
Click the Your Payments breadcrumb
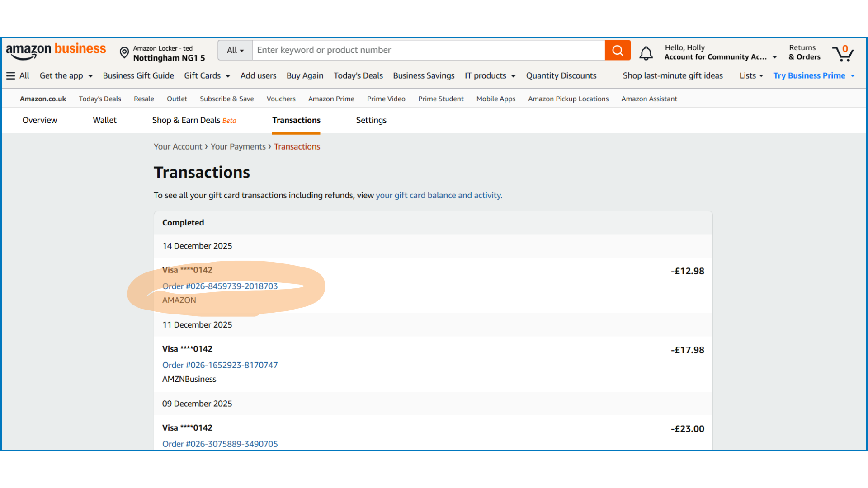coord(238,146)
